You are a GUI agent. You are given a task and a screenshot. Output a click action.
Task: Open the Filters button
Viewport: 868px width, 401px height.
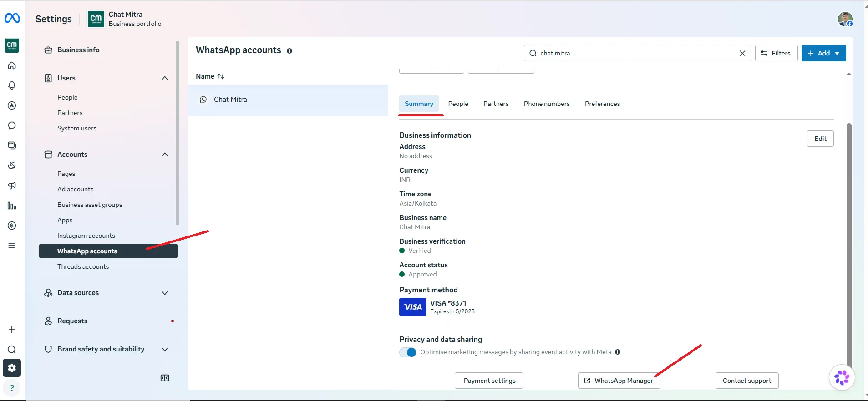point(776,53)
